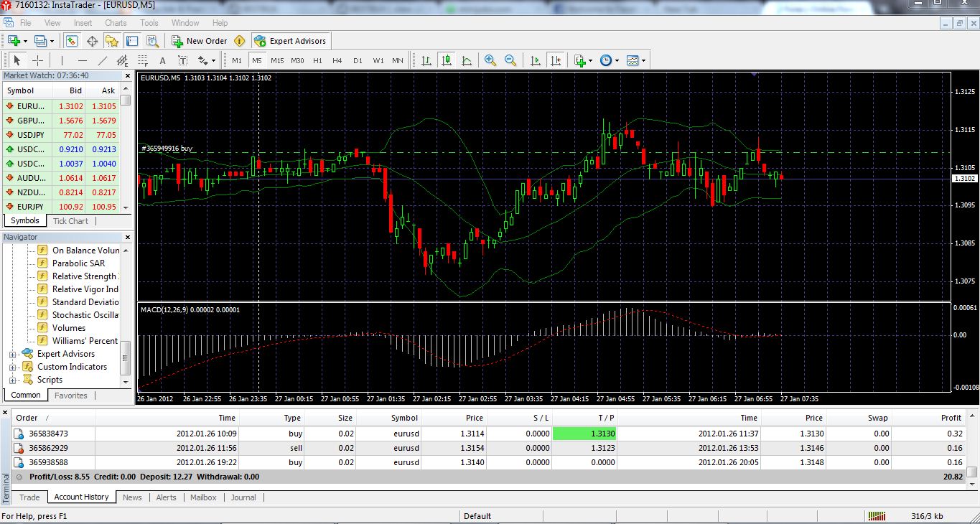Sort Market Watch by Bid column
980x524 pixels.
click(70, 90)
